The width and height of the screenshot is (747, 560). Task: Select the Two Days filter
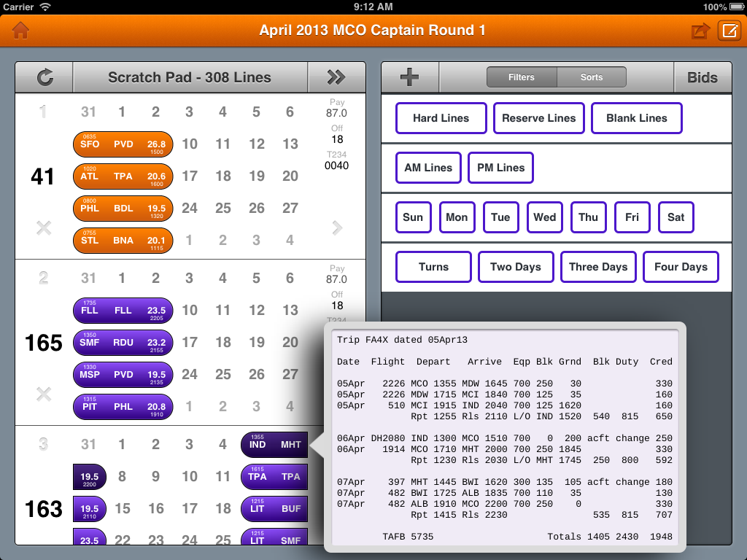coord(516,267)
